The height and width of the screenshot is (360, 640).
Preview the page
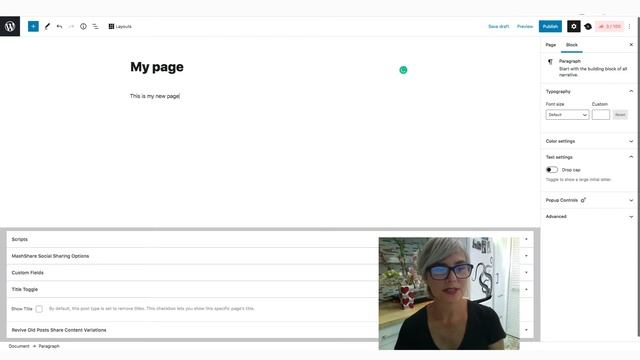click(x=525, y=27)
